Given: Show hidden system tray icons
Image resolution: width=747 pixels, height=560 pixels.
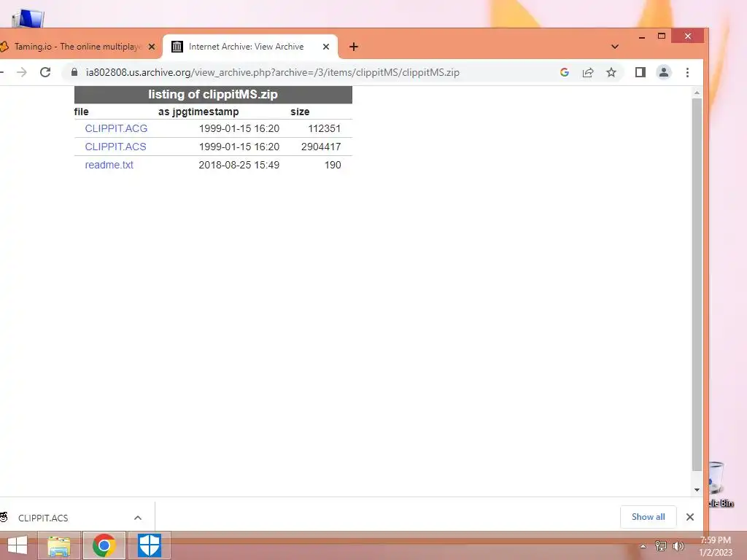Looking at the screenshot, I should [643, 546].
